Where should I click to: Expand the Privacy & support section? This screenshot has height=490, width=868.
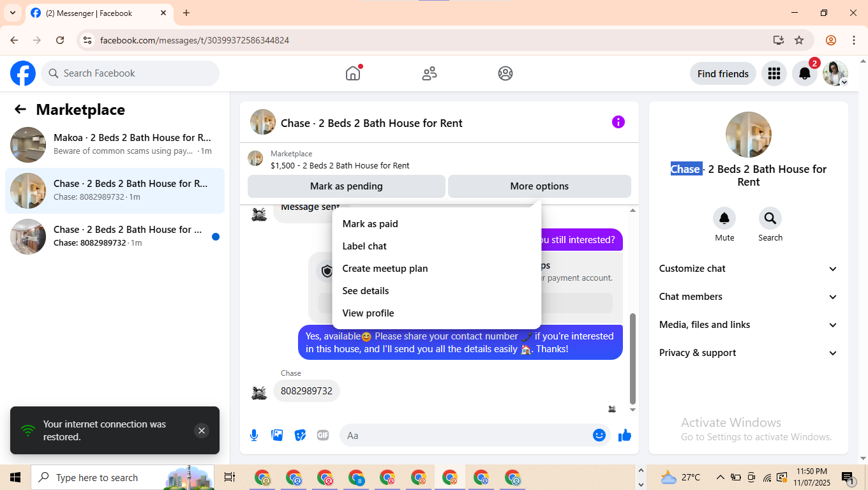click(748, 353)
